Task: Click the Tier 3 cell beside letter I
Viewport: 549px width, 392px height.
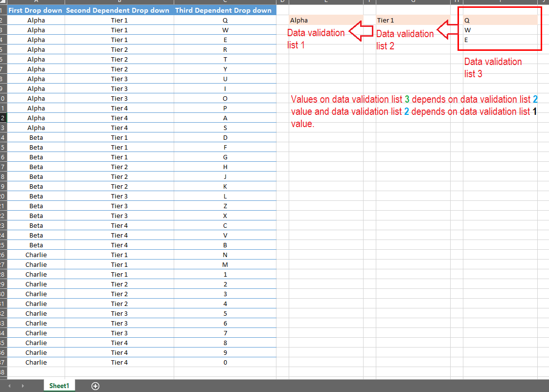Action: [x=119, y=89]
